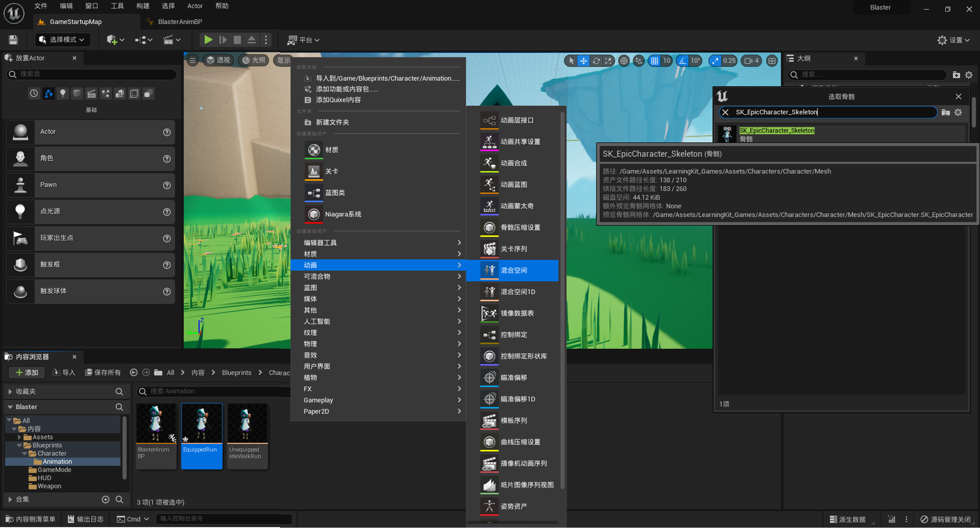Select the Shapes cube category icon

tap(77, 93)
